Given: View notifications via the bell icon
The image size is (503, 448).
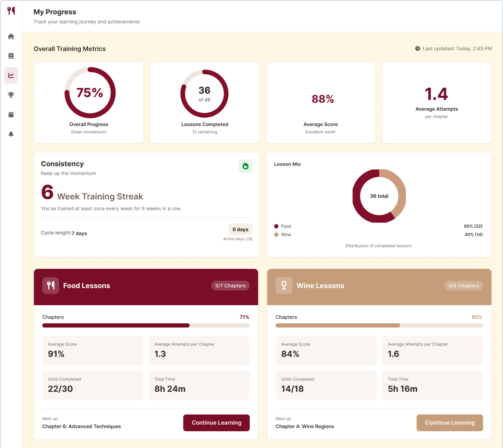Looking at the screenshot, I should tap(11, 134).
